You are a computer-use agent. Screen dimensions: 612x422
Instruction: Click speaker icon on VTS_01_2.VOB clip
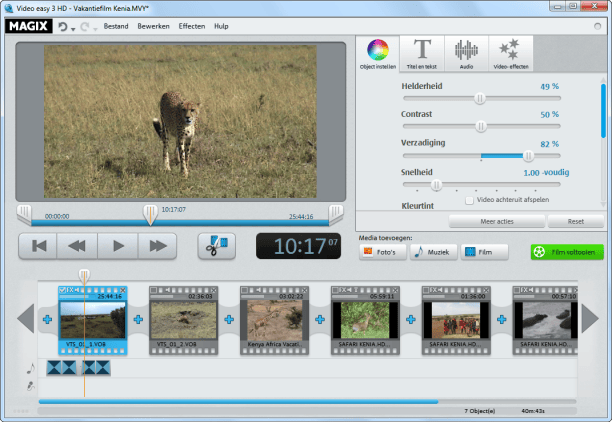click(167, 290)
